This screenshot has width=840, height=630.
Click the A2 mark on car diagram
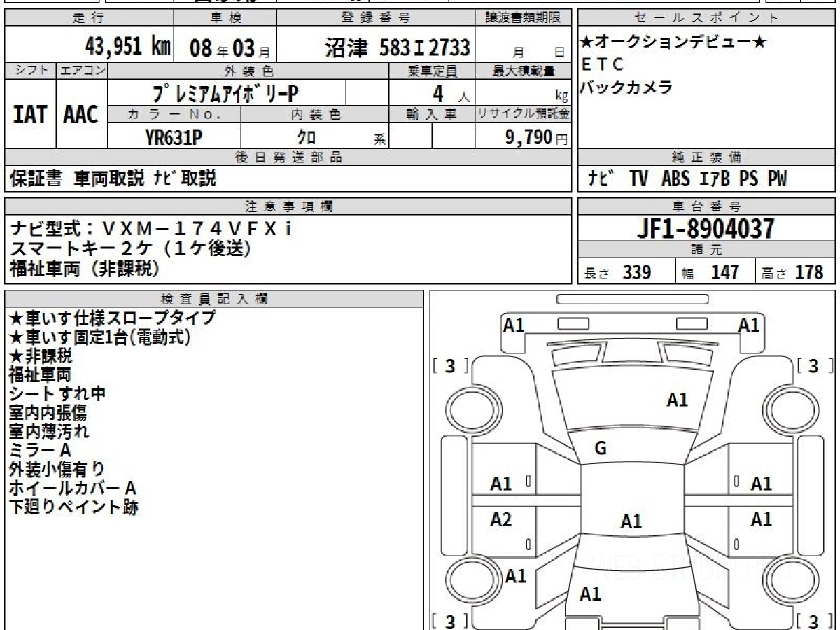[501, 519]
